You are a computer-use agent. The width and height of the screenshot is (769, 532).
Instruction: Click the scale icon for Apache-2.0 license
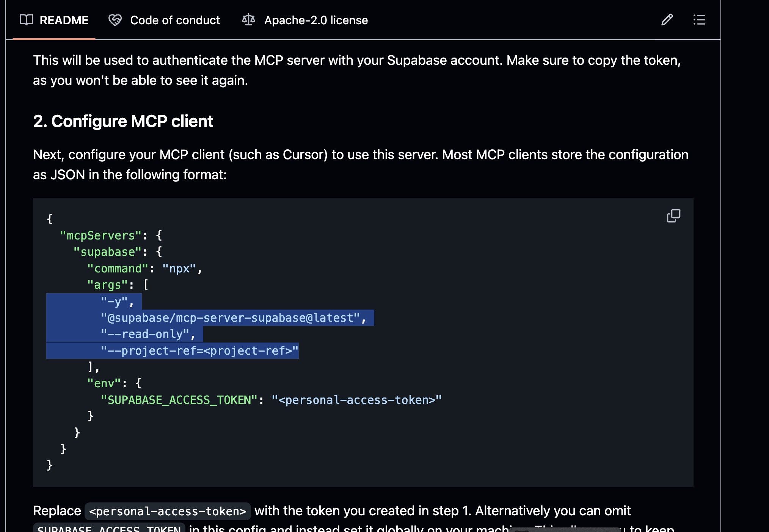[248, 20]
